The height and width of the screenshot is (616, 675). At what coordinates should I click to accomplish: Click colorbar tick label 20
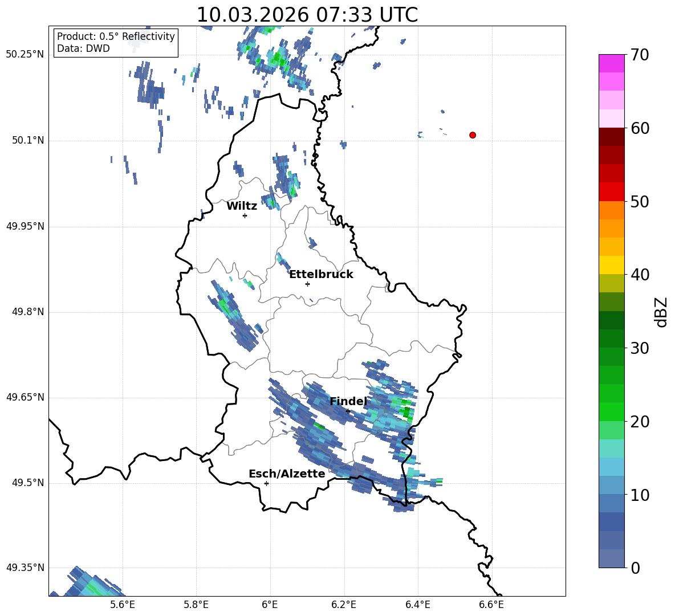coord(639,422)
